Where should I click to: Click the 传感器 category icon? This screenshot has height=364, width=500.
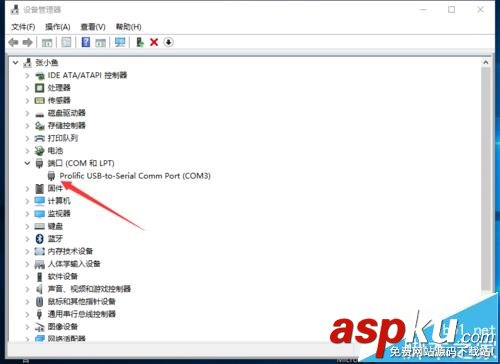[40, 100]
